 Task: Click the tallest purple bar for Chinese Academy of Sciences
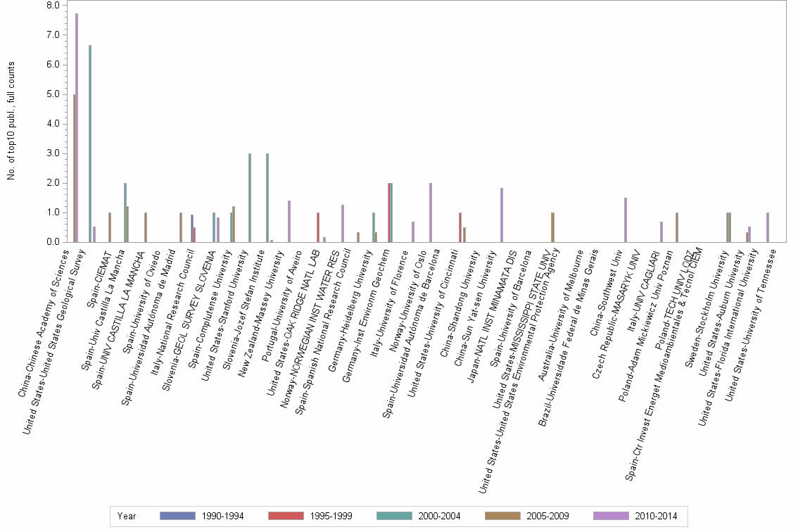75,127
